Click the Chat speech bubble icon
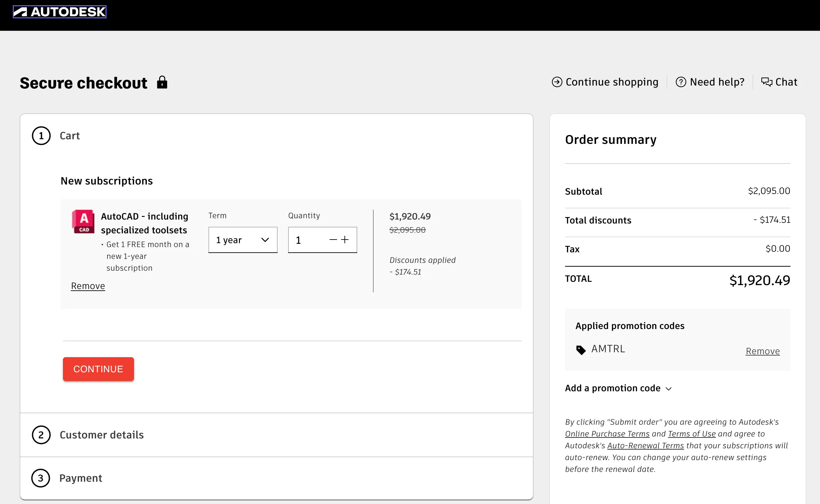Screen dimensions: 820x504 (x=766, y=82)
